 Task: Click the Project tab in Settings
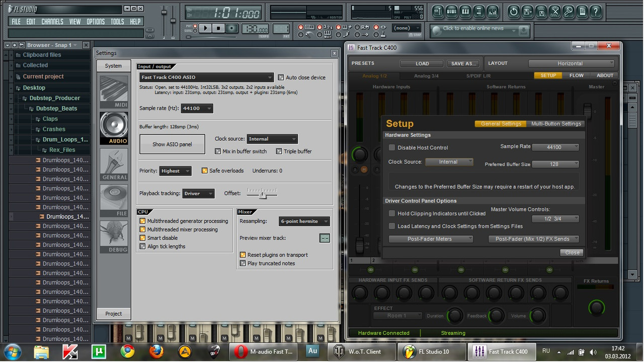point(114,314)
